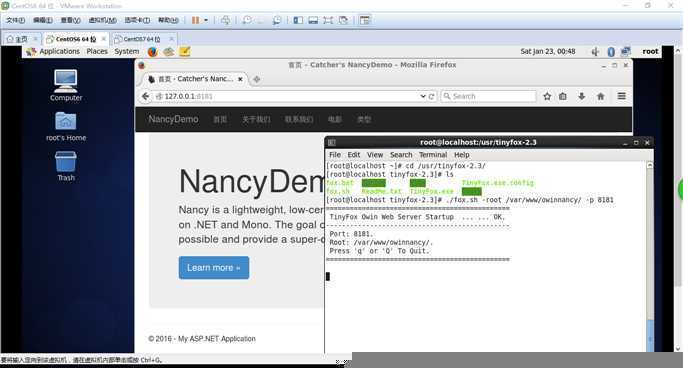Select the CentOS6 64 位 VM tab

75,39
